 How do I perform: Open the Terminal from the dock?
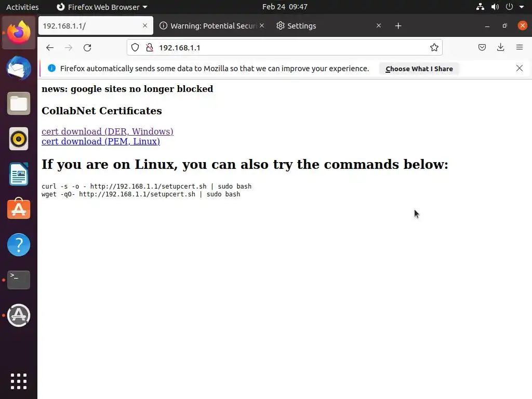point(19,280)
